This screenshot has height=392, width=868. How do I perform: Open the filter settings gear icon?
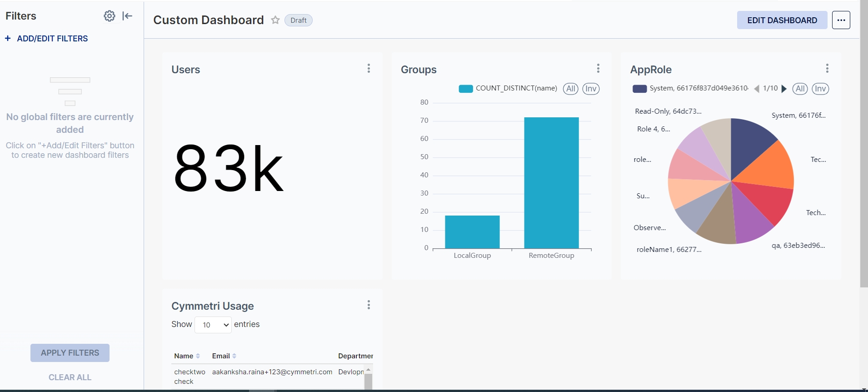(109, 16)
